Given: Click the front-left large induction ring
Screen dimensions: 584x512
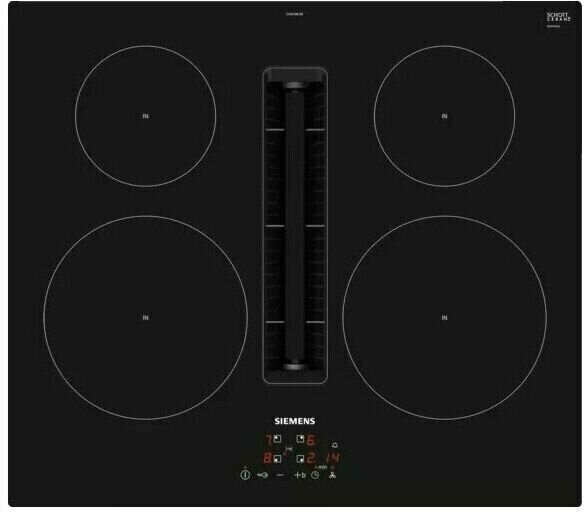Looking at the screenshot, I should pyautogui.click(x=146, y=318).
